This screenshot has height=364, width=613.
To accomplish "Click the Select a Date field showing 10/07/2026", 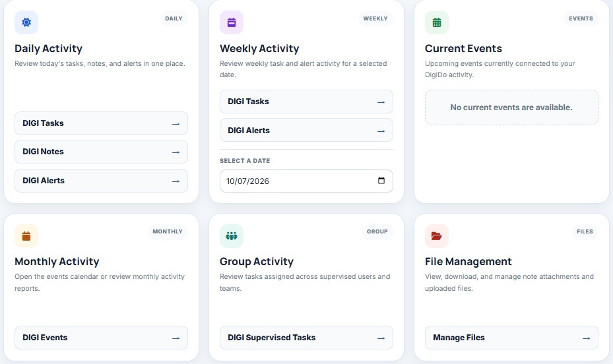I will (306, 181).
